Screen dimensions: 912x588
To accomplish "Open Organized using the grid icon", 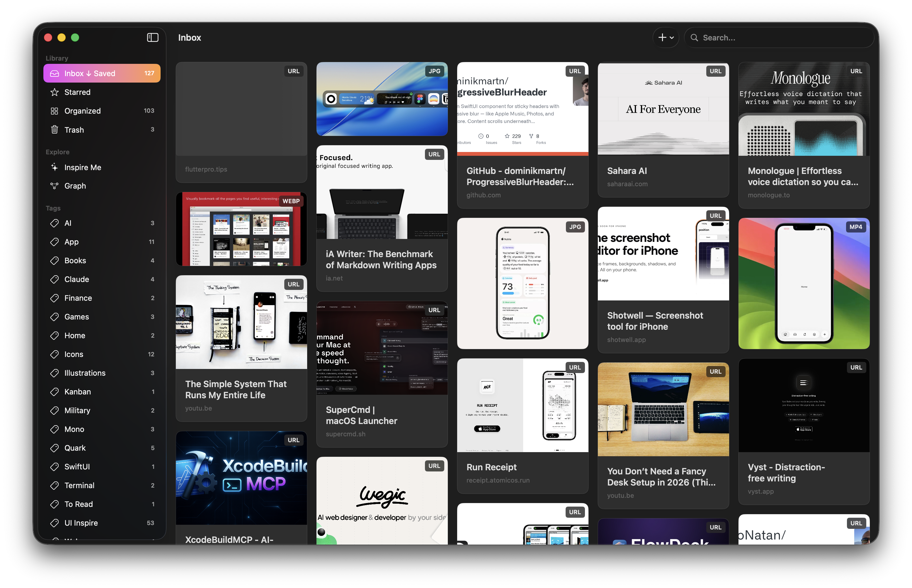I will click(x=55, y=111).
